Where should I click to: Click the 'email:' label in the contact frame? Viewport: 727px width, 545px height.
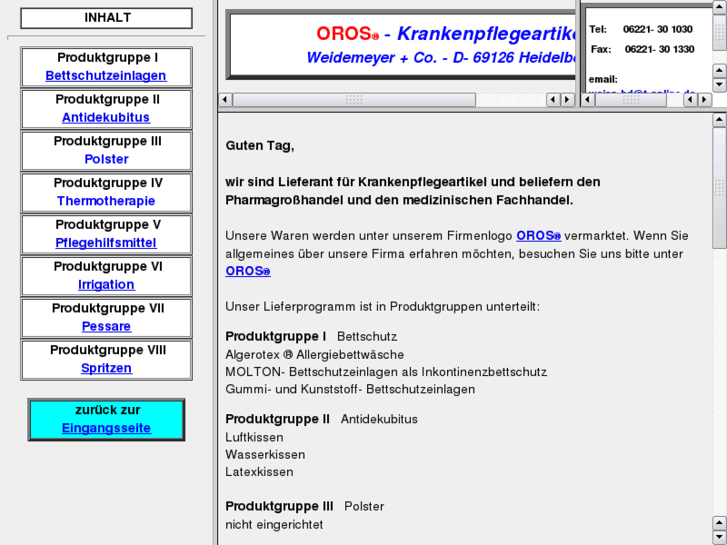coord(603,79)
